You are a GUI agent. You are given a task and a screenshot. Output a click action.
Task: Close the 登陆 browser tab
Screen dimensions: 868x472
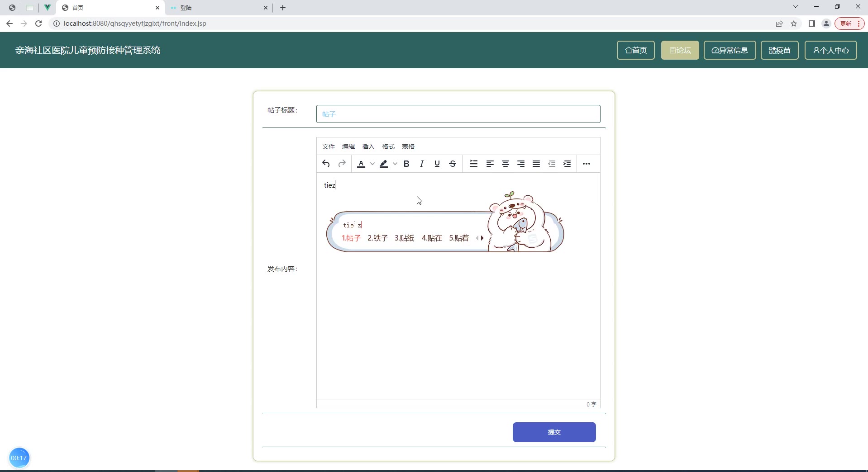[266, 8]
